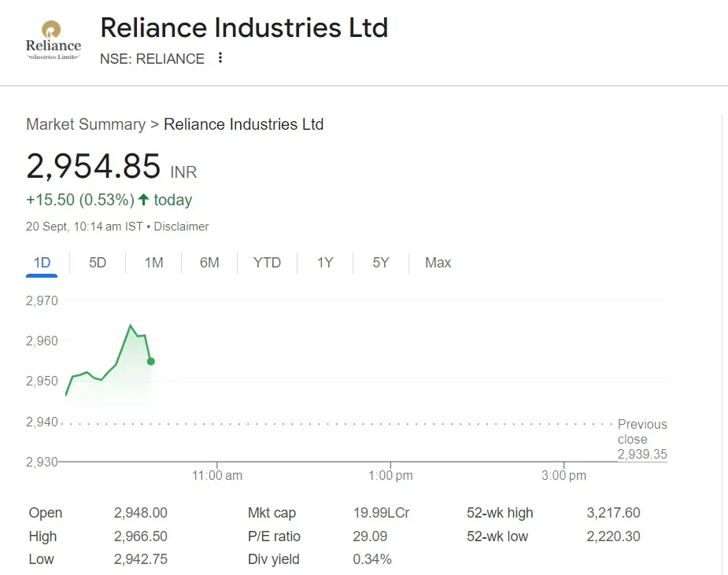Viewport: 728px width, 575px height.
Task: Open the Market Summary breadcrumb link
Action: click(86, 124)
